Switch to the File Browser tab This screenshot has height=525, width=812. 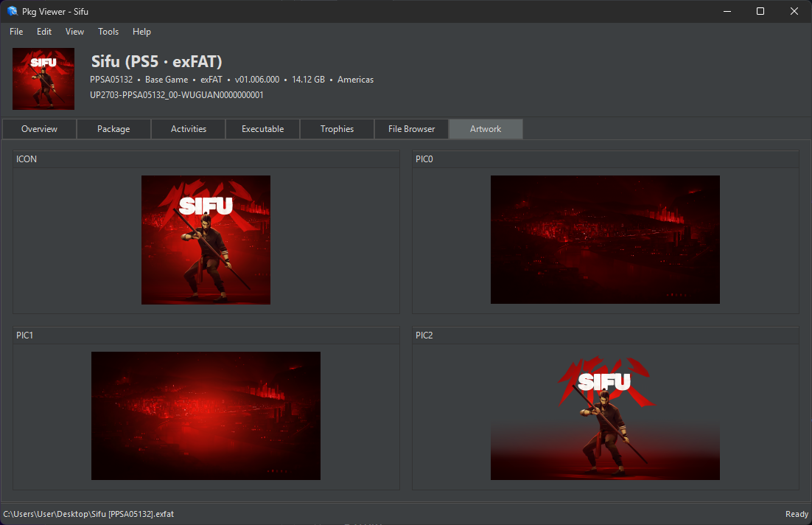[x=412, y=129]
